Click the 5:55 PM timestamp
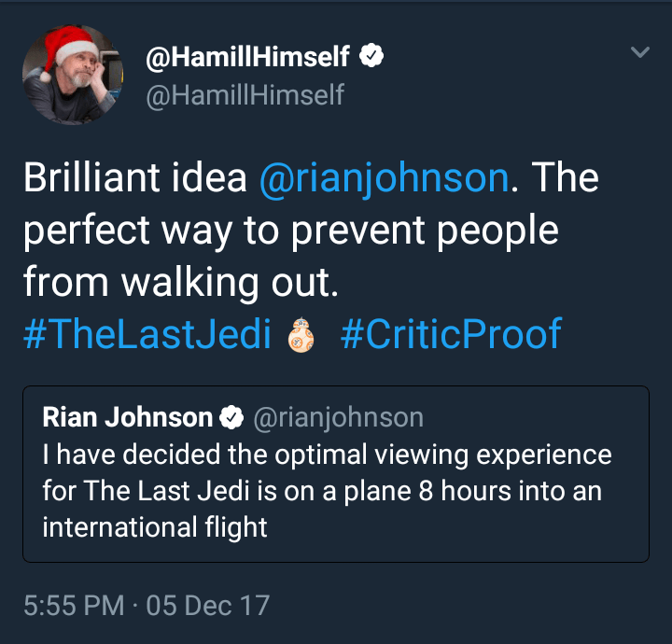Image resolution: width=672 pixels, height=644 pixels. (x=73, y=605)
